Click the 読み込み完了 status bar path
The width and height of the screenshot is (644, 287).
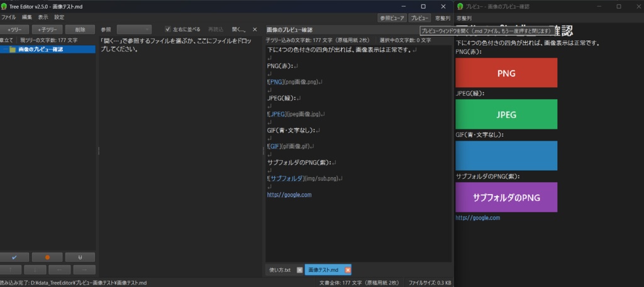(x=73, y=283)
